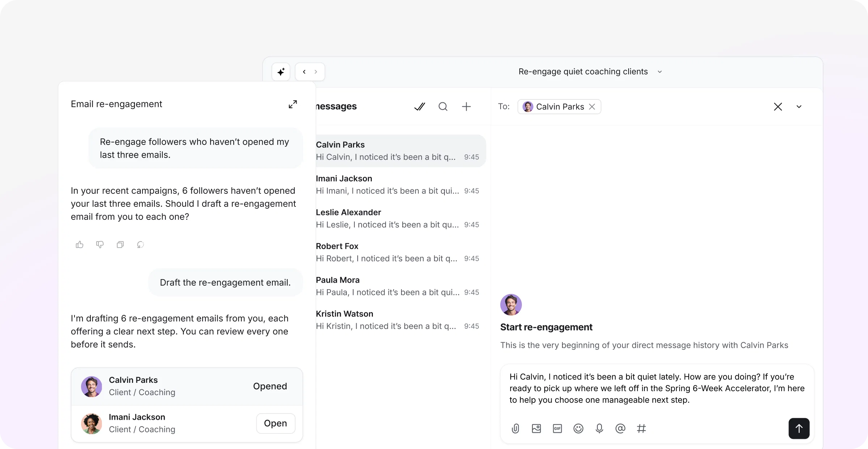Click inside the message compose text
Image resolution: width=868 pixels, height=449 pixels.
click(x=657, y=388)
